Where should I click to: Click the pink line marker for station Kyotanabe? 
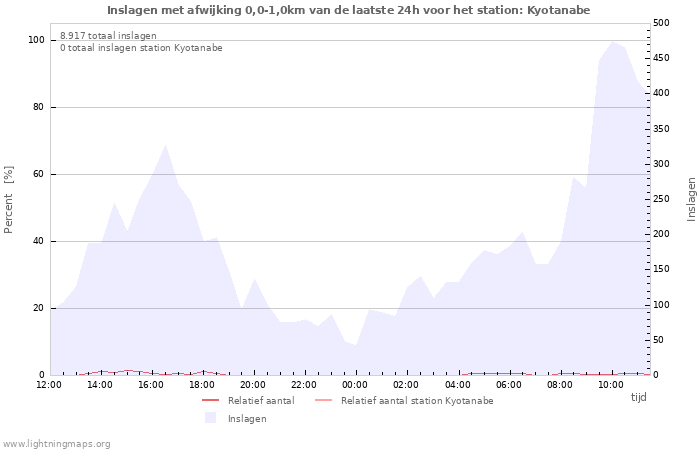tap(322, 400)
